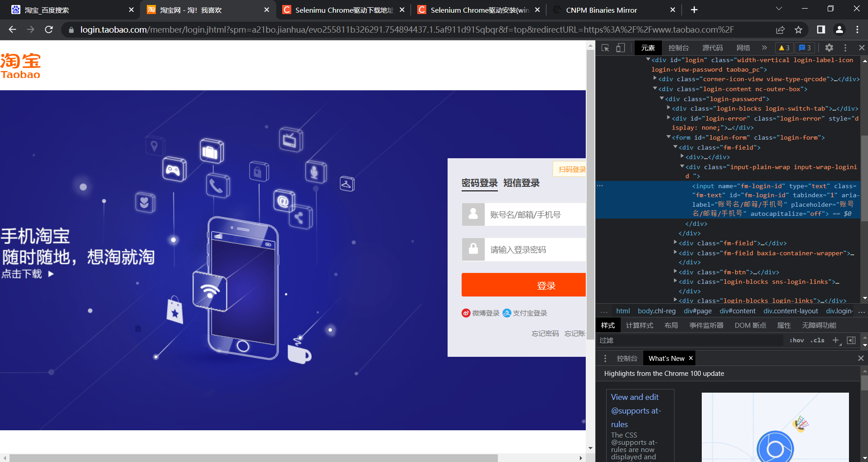Click the Taobao logo
The height and width of the screenshot is (462, 868).
[20, 66]
